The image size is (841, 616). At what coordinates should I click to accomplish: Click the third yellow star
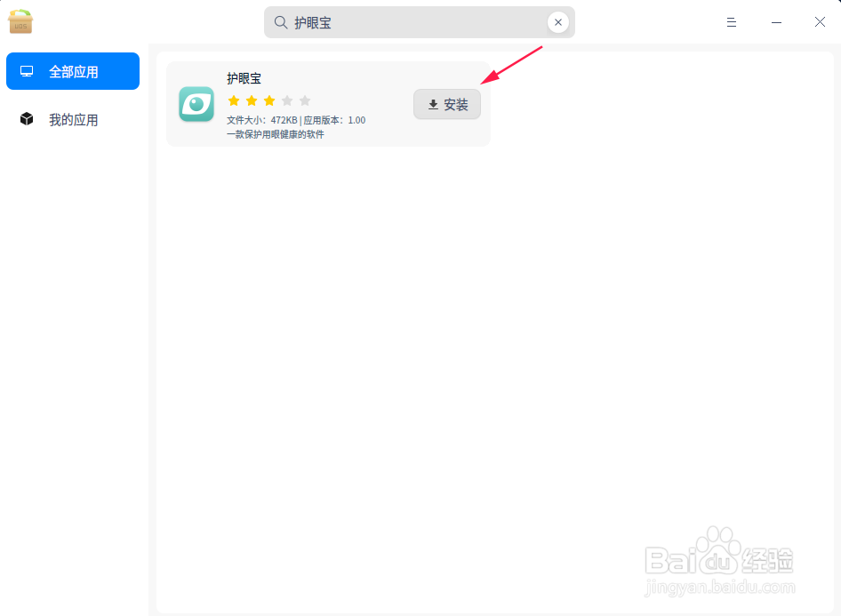[268, 100]
